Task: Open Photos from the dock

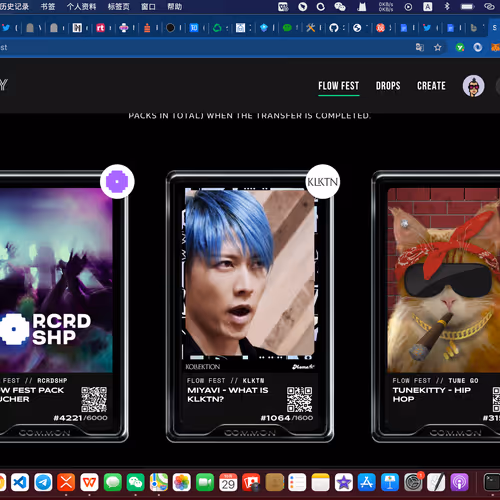Action: [182, 482]
